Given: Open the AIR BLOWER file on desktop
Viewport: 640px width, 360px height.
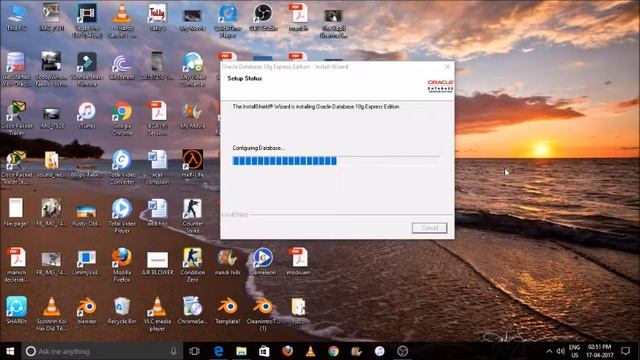Looking at the screenshot, I should click(x=157, y=262).
